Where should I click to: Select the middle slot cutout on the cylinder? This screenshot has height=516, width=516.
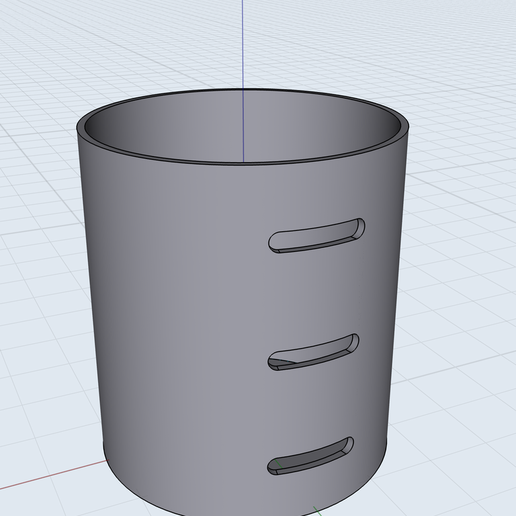pos(313,353)
